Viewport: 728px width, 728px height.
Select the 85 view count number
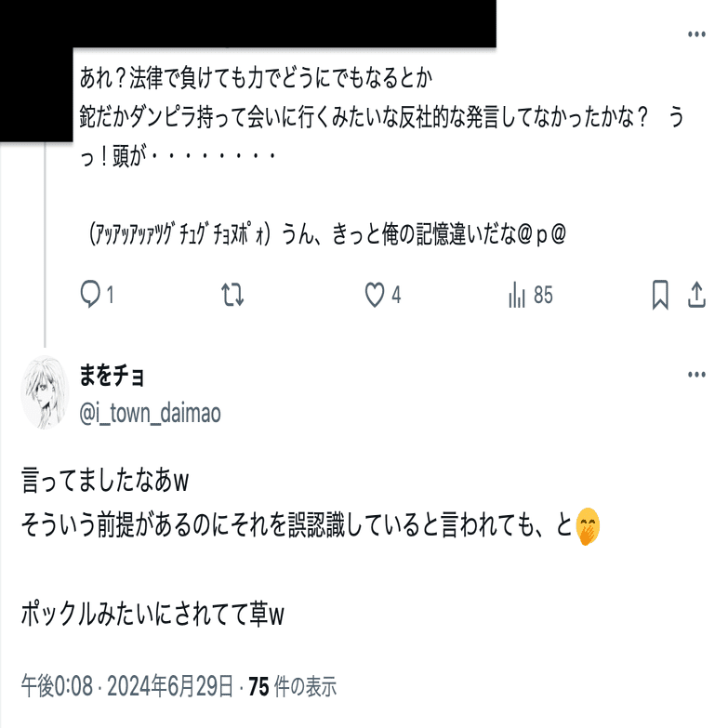click(543, 295)
